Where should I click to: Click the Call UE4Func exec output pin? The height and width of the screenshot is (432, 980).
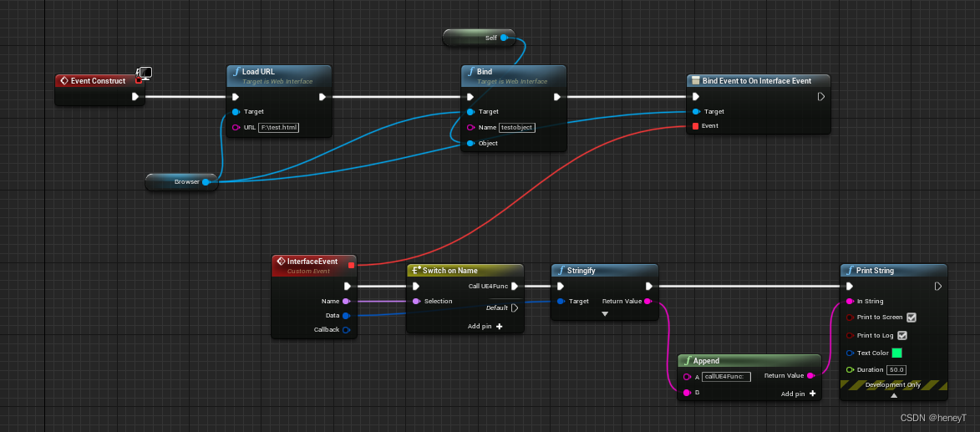point(515,287)
